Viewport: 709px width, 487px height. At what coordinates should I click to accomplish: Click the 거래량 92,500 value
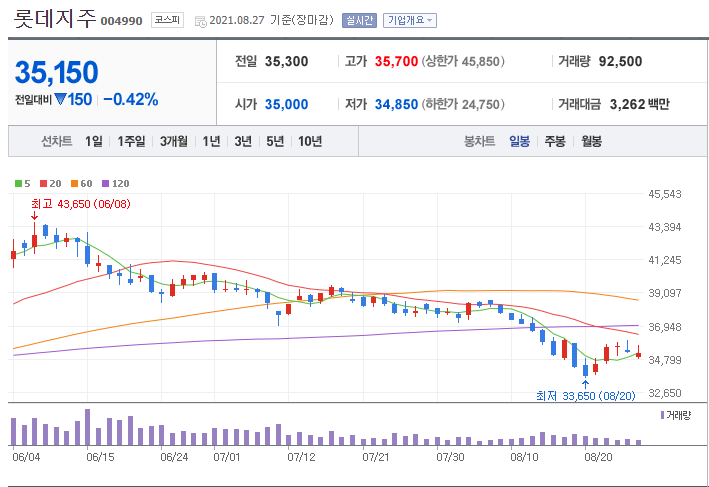click(620, 61)
